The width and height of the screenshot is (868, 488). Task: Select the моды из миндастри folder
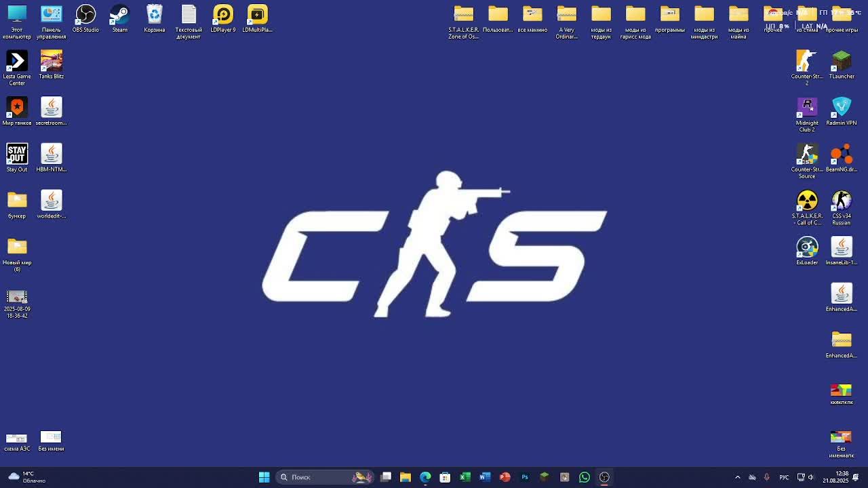(705, 22)
